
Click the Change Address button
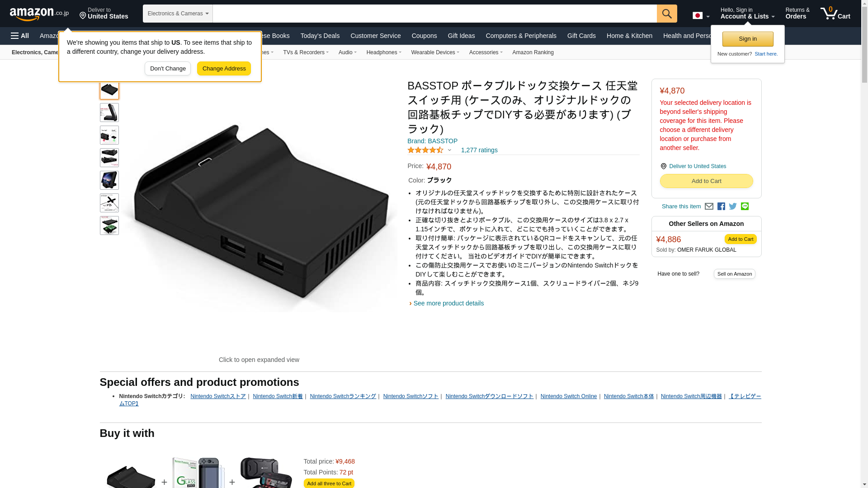point(224,69)
